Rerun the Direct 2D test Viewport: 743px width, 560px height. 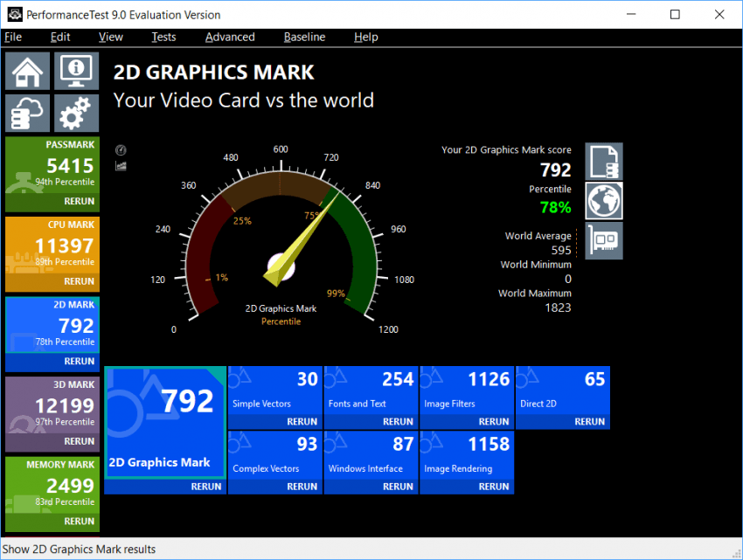point(589,422)
